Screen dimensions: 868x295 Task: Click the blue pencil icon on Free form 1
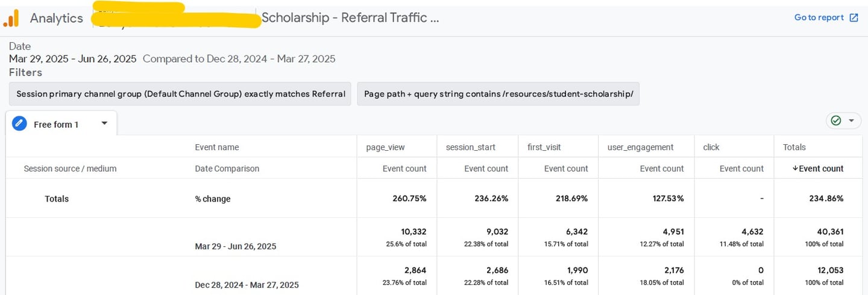click(19, 124)
